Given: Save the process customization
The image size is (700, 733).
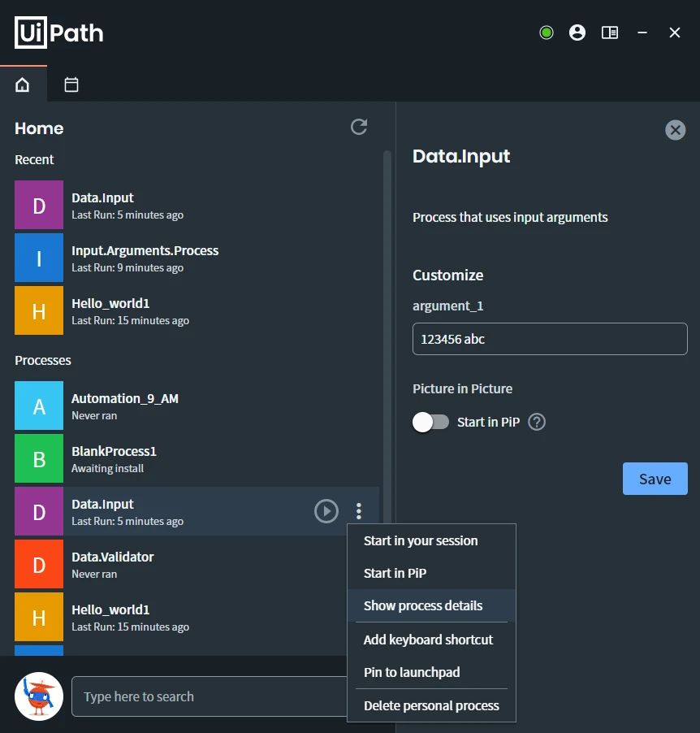Looking at the screenshot, I should (655, 479).
